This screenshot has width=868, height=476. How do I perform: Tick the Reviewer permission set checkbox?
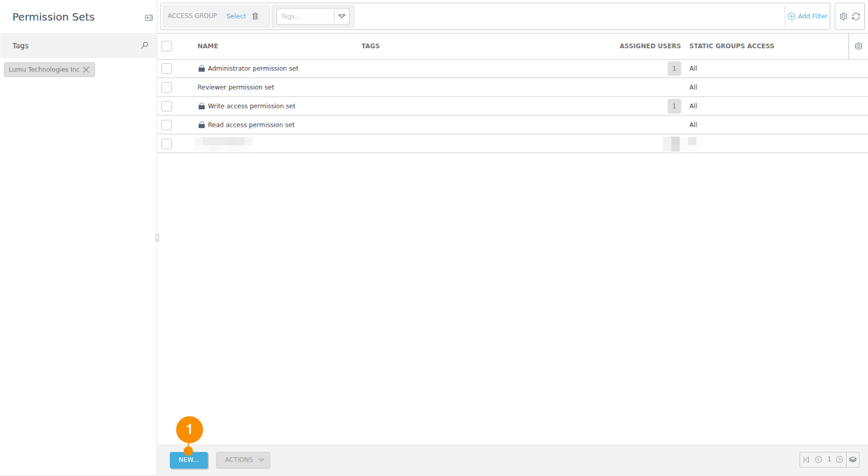tap(166, 87)
